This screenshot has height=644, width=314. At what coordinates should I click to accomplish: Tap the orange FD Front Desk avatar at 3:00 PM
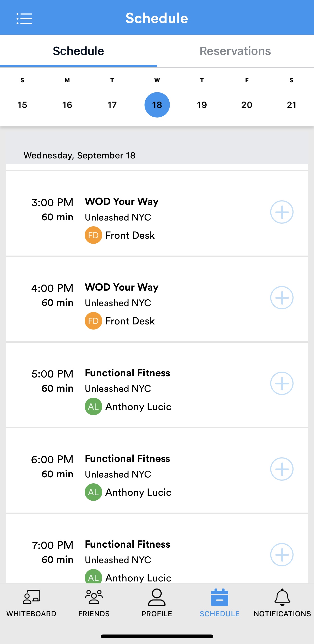point(93,235)
